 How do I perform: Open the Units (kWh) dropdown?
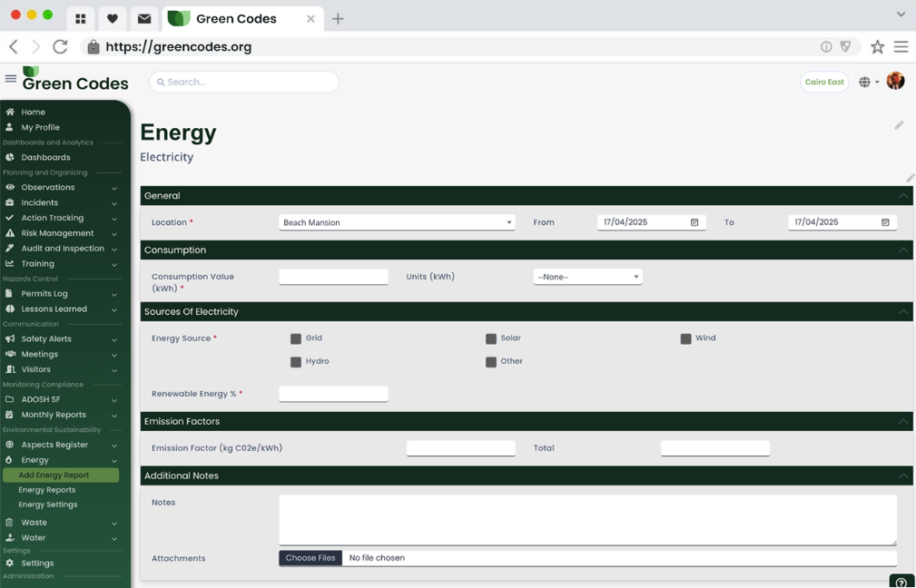[587, 276]
